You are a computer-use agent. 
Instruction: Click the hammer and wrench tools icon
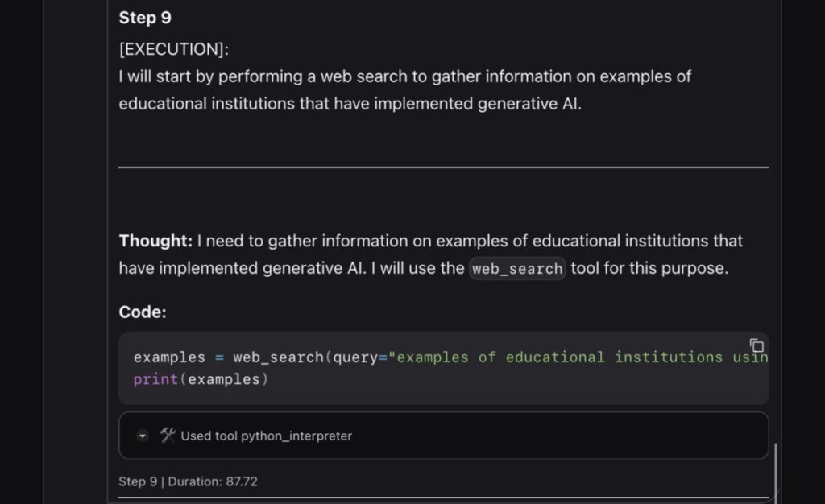pos(168,436)
